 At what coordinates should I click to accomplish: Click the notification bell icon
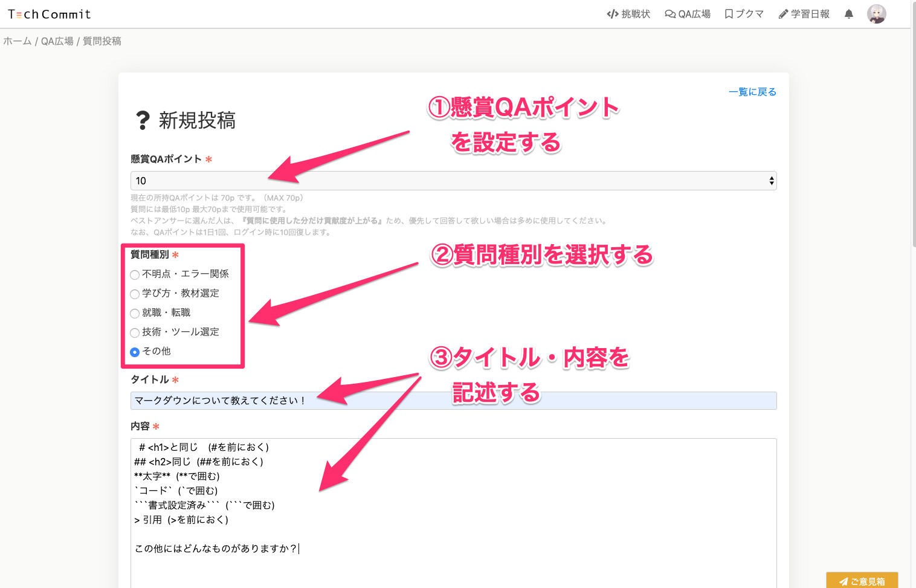(x=849, y=14)
